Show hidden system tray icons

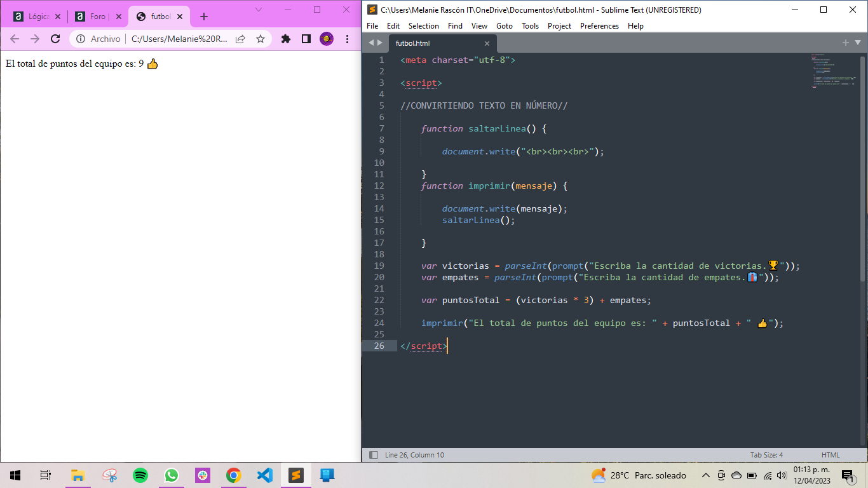pos(705,475)
